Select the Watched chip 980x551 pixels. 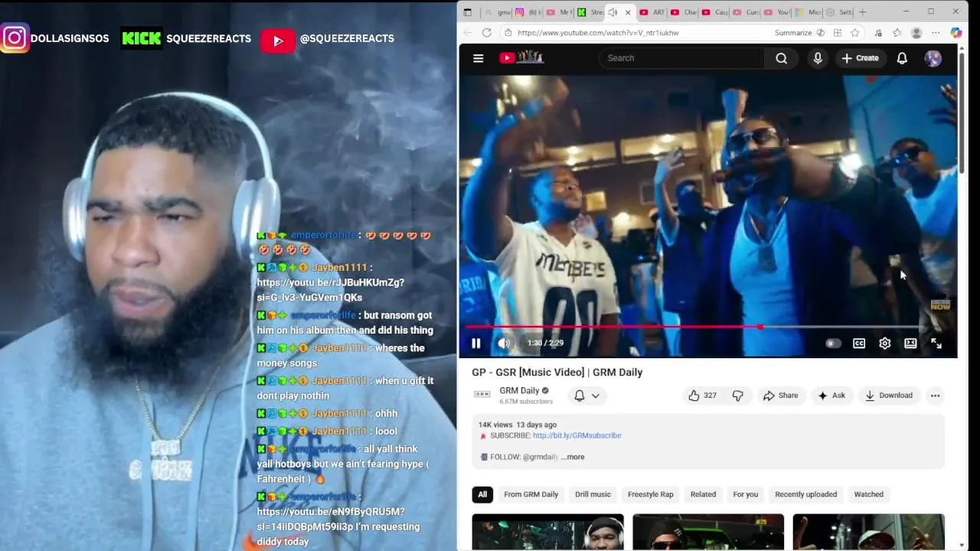click(868, 494)
